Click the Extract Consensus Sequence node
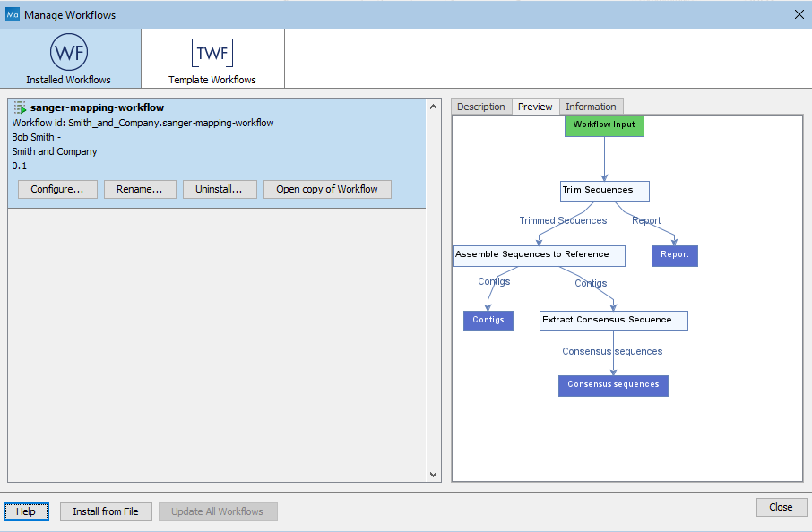Image resolution: width=812 pixels, height=532 pixels. (613, 321)
